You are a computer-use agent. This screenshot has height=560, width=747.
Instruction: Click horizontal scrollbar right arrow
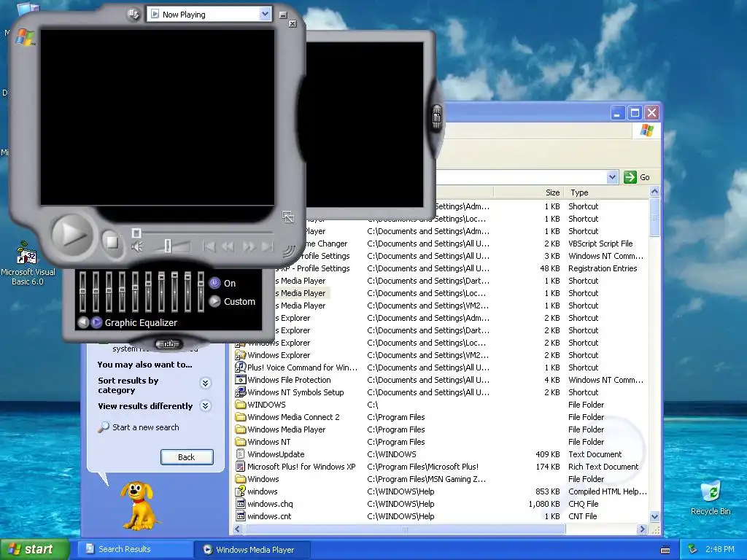coord(642,529)
